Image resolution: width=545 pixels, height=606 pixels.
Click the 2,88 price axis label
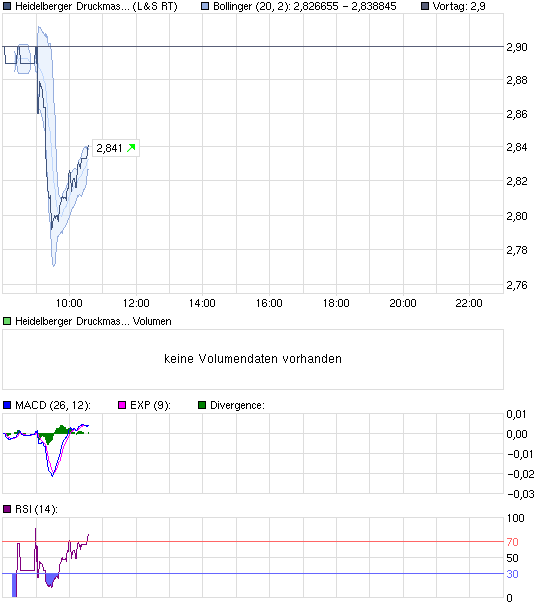(x=517, y=80)
